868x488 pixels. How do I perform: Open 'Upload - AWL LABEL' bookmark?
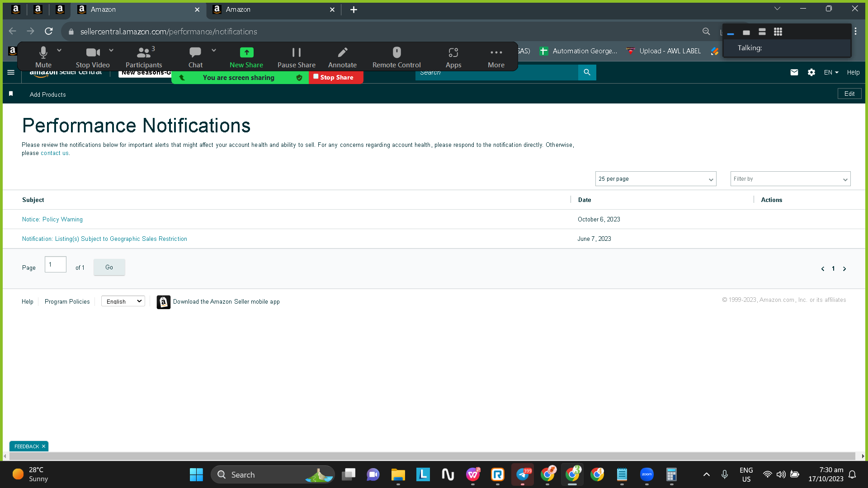click(x=664, y=51)
